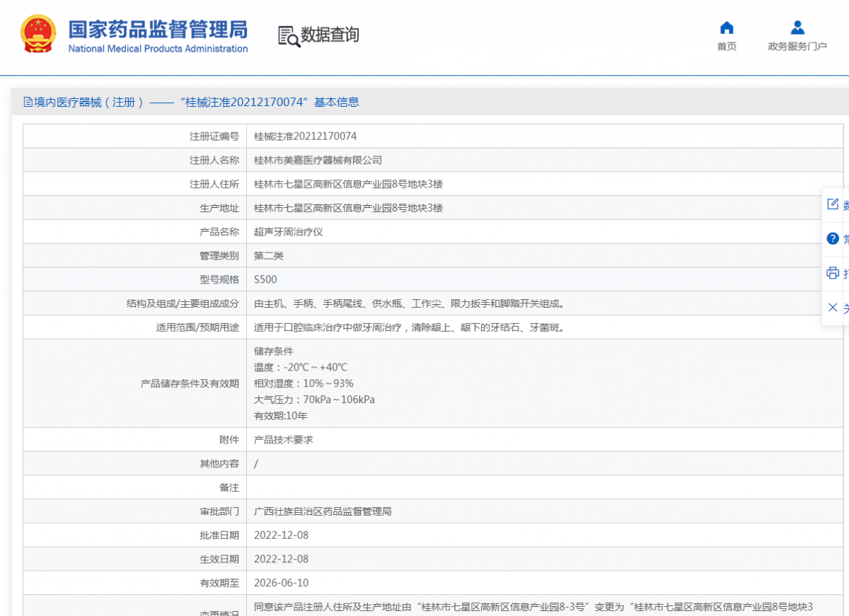849x616 pixels.
Task: Click 桂林市美嘉医疗器械有限公司 cell
Action: click(x=318, y=160)
